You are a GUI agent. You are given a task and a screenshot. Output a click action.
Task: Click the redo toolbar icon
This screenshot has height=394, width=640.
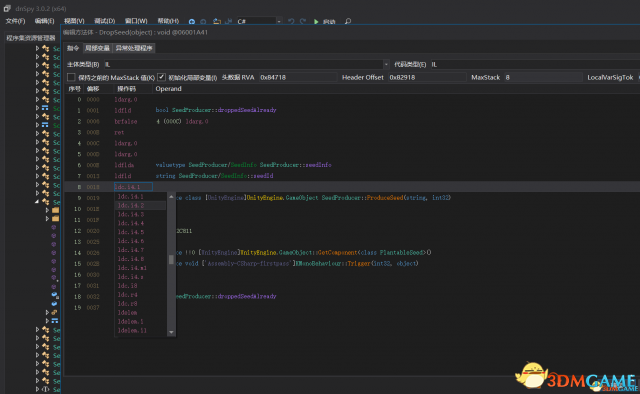(x=302, y=21)
